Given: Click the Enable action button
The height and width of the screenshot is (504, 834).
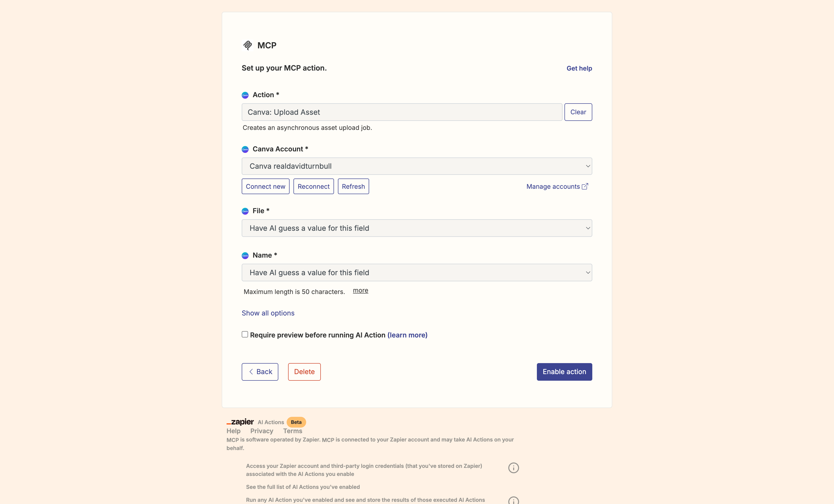Looking at the screenshot, I should click(x=564, y=372).
